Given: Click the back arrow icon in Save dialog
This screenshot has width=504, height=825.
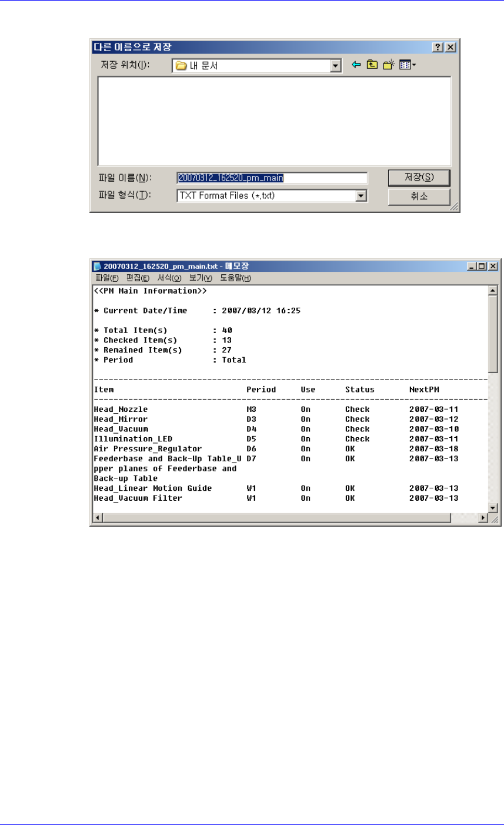Looking at the screenshot, I should (355, 65).
